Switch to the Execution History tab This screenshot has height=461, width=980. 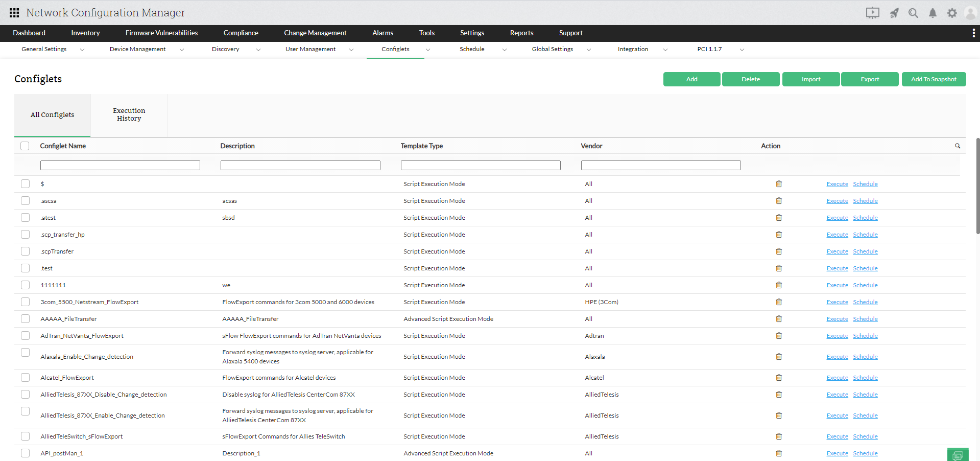click(128, 114)
